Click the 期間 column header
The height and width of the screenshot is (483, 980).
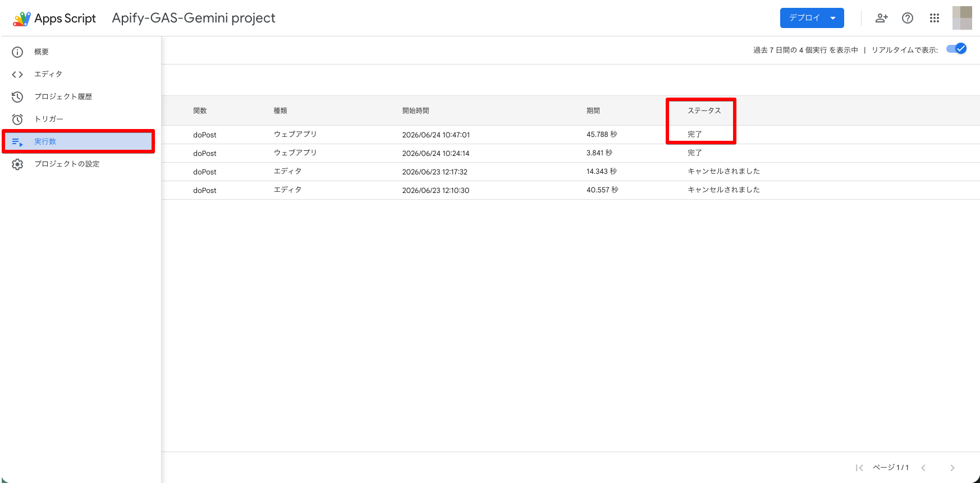[593, 111]
